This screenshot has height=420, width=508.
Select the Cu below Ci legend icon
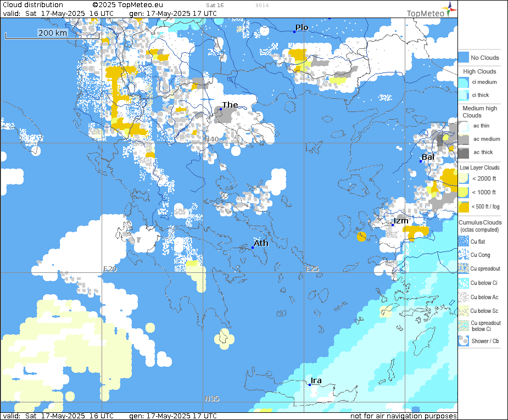[464, 283]
